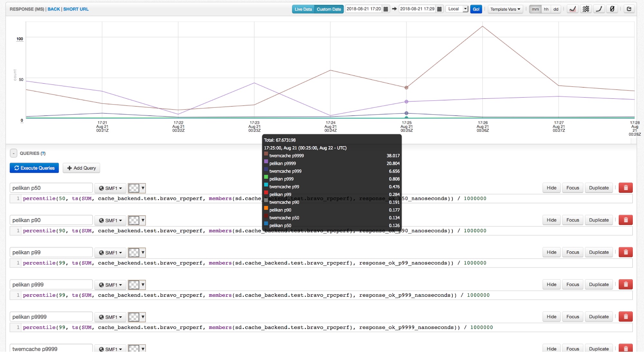Open the SHORT URL link
644x352 pixels.
(x=76, y=9)
